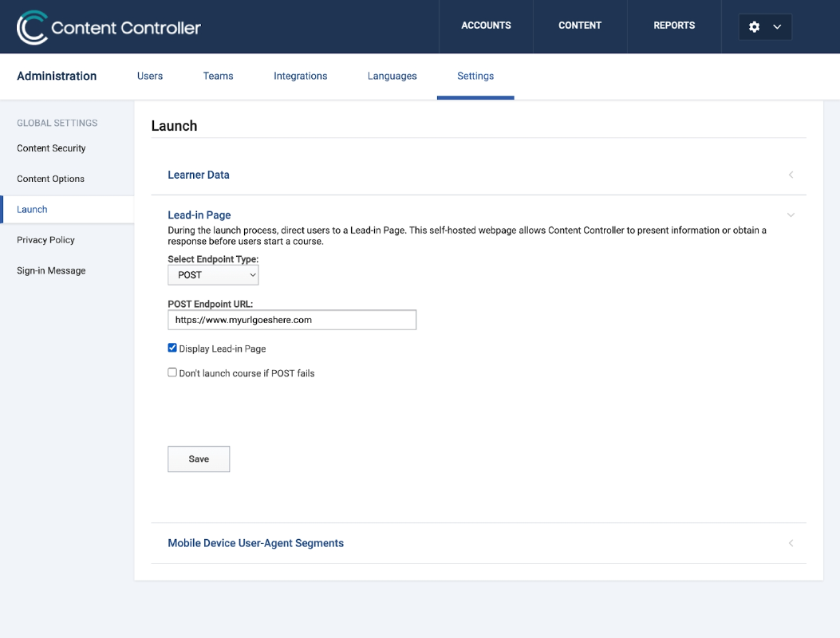
Task: Expand Mobile Device User-Agent Segments chevron
Action: tap(791, 543)
